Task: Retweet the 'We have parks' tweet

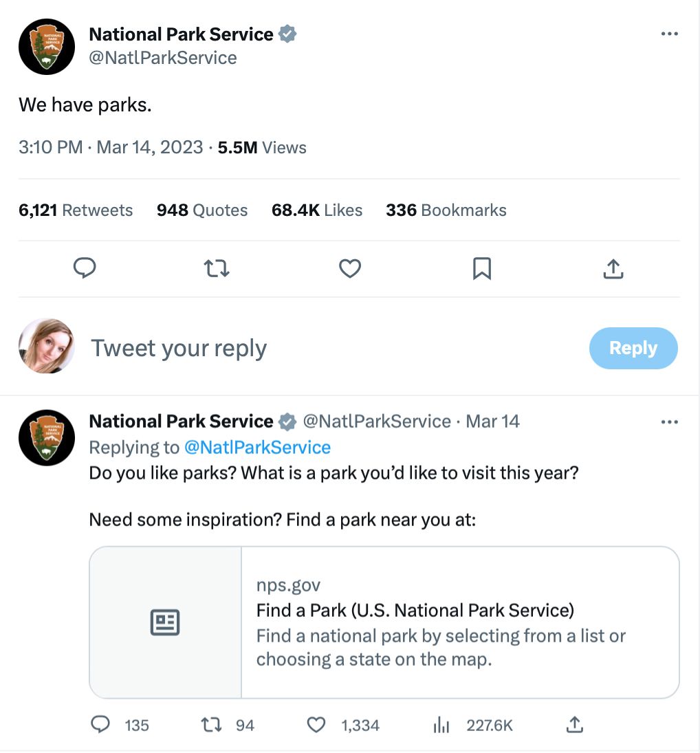Action: coord(217,268)
